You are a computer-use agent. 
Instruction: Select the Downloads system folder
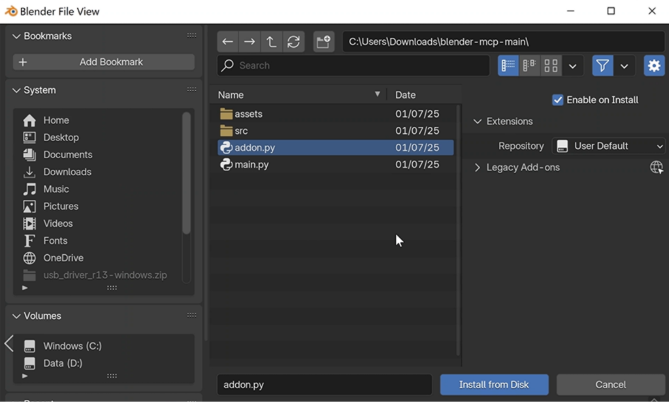click(x=67, y=172)
